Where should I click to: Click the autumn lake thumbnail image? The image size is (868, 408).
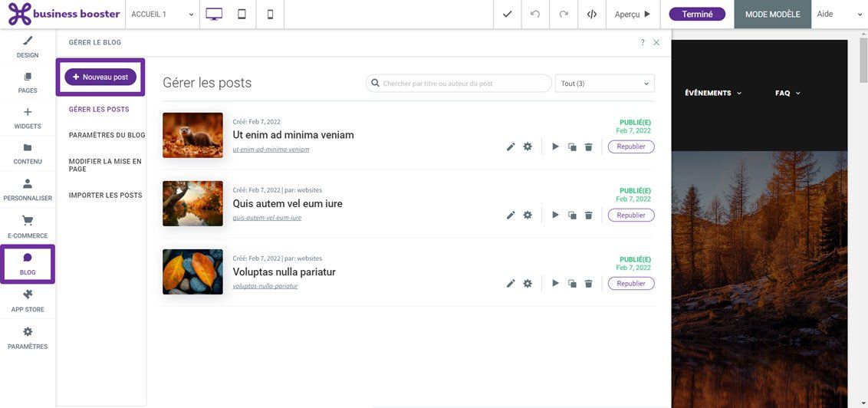coord(192,204)
